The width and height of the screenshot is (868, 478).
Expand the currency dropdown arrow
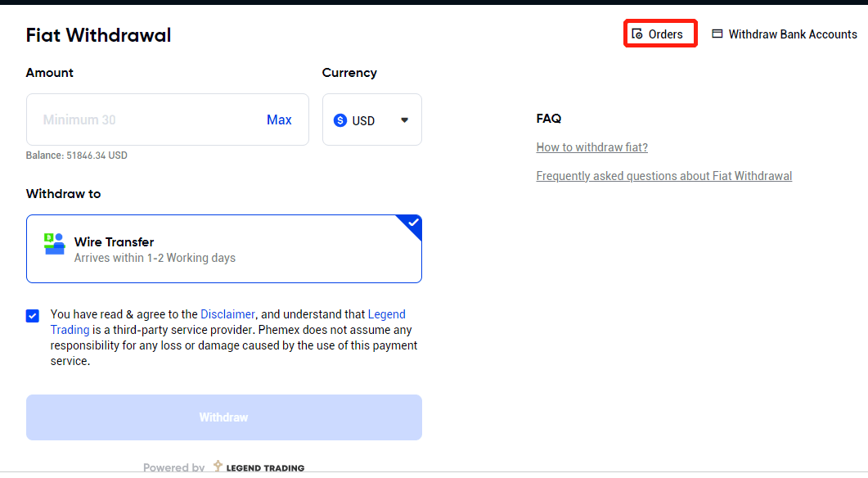click(x=404, y=120)
